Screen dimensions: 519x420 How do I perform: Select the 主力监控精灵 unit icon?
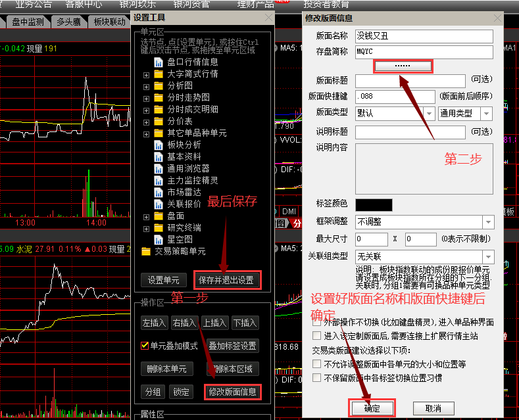(159, 181)
